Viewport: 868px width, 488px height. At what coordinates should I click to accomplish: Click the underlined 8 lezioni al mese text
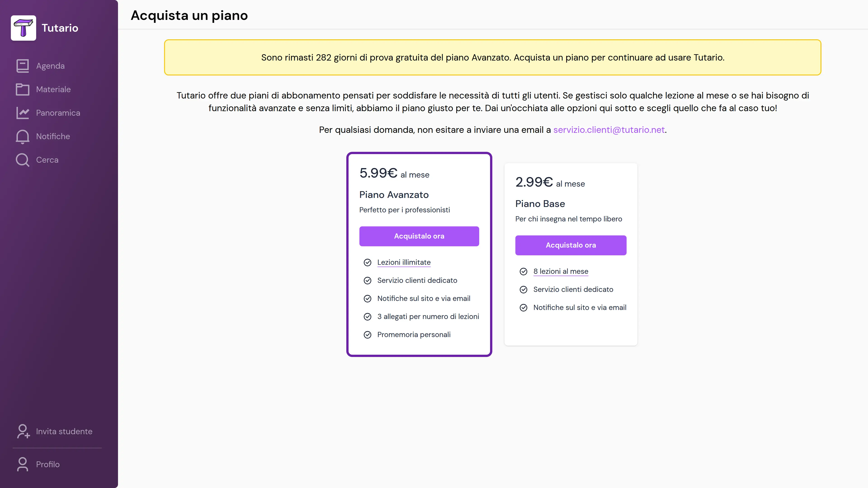click(x=560, y=271)
